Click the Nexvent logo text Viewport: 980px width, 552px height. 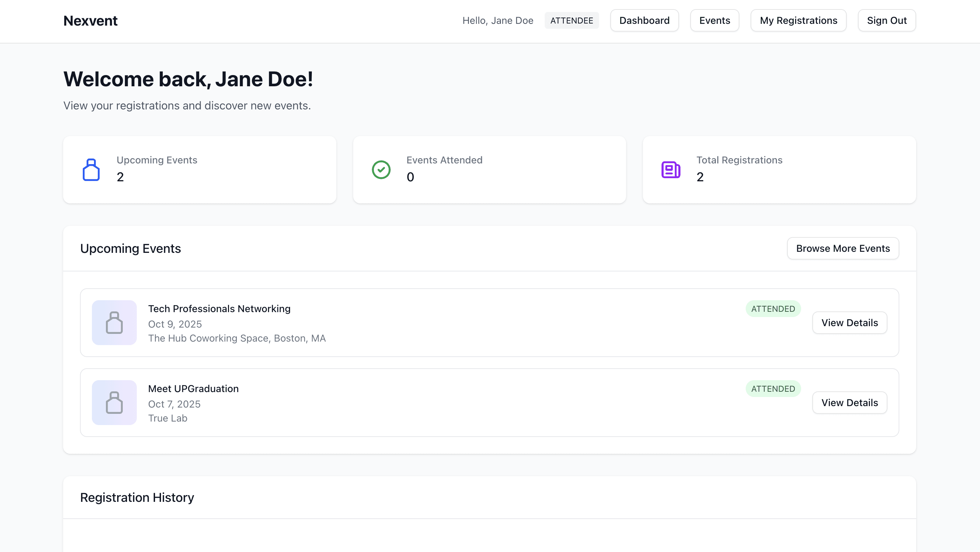[90, 21]
